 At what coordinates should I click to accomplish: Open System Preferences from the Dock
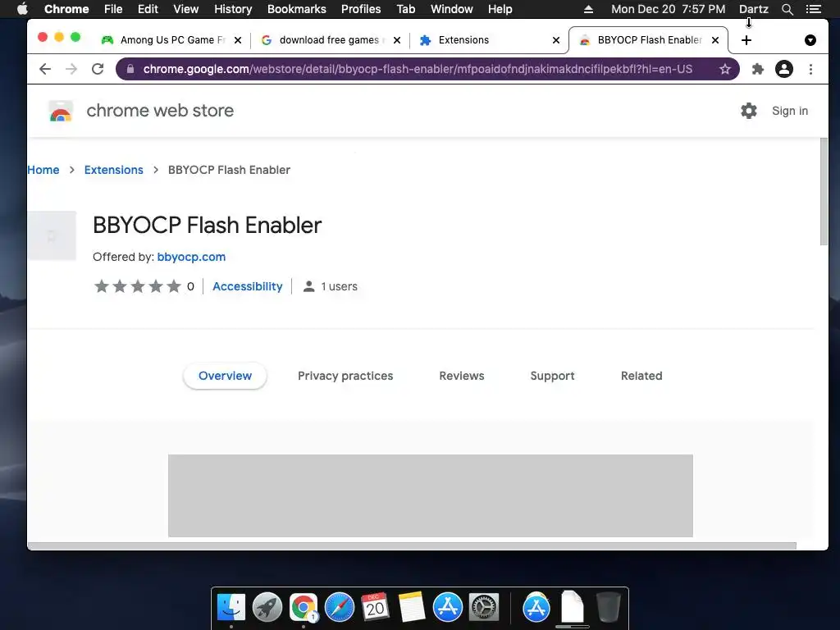484,608
